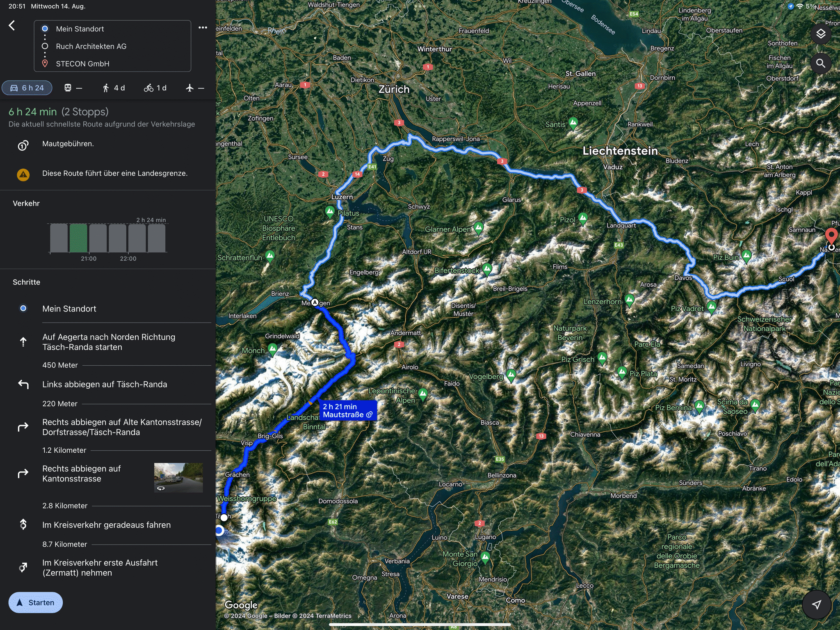Open the Kantonsstrasse street view thumbnail

(178, 477)
